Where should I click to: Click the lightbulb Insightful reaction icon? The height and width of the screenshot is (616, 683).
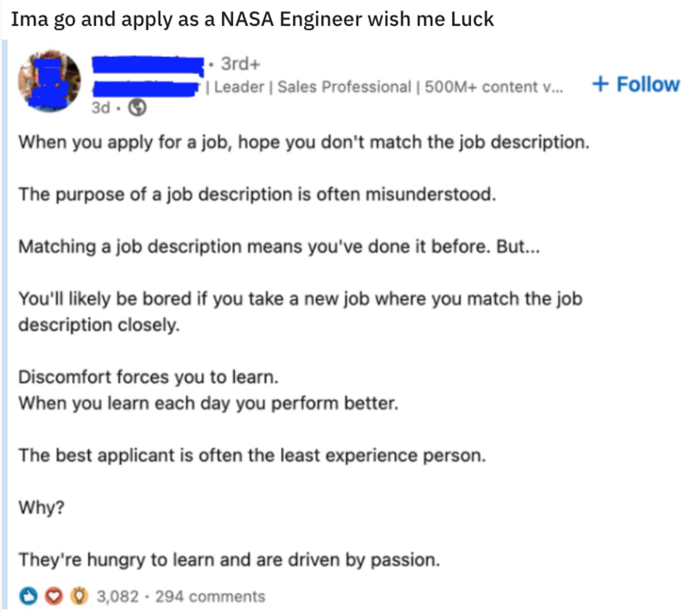click(x=79, y=596)
